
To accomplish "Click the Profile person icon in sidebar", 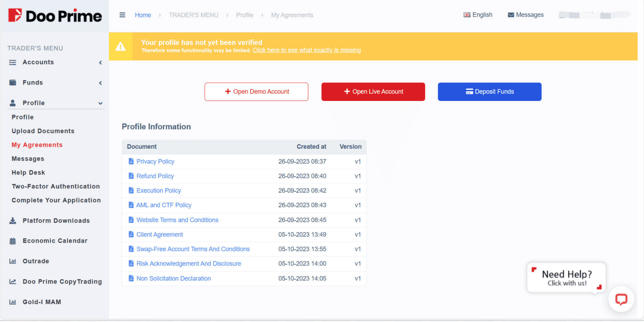I will [13, 103].
